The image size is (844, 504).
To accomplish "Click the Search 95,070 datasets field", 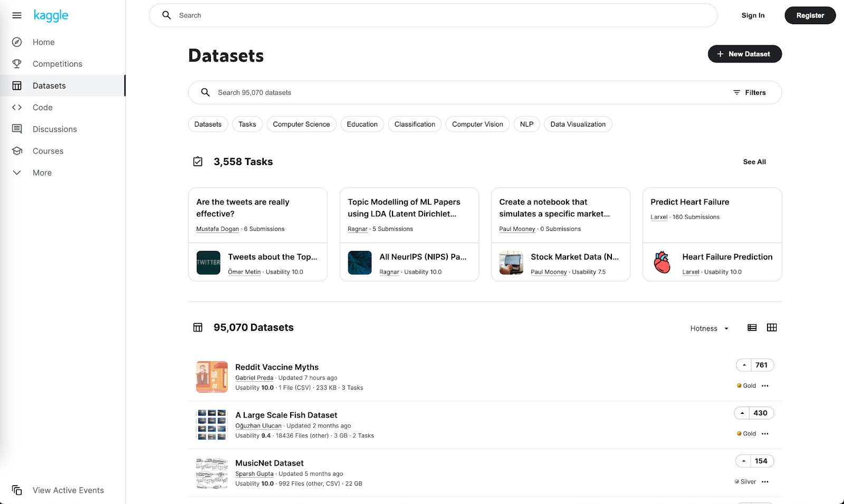I will coord(464,93).
